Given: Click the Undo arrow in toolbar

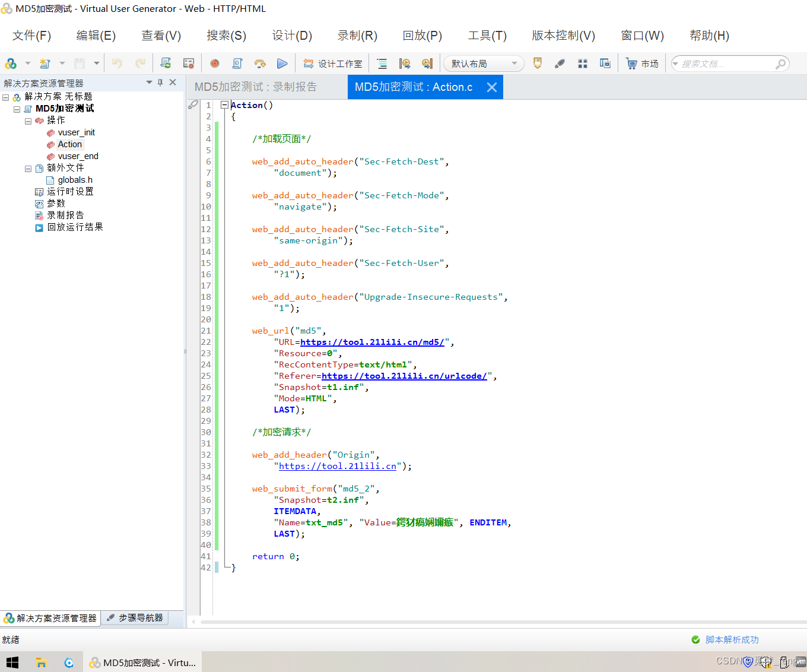Looking at the screenshot, I should [x=117, y=64].
